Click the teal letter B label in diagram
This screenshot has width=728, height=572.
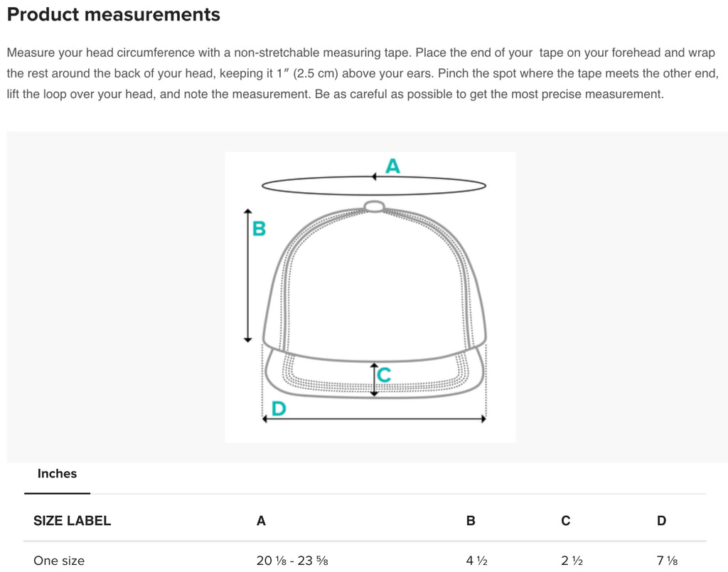(x=259, y=228)
